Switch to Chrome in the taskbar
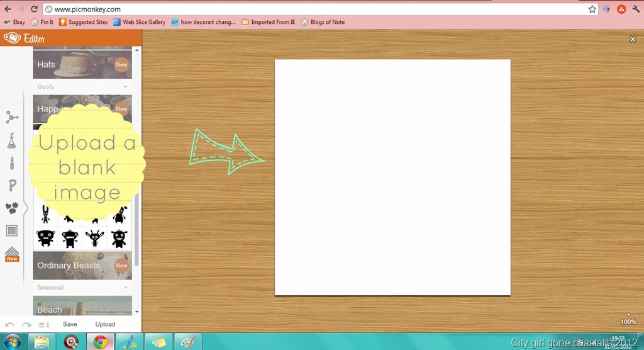The height and width of the screenshot is (350, 644). tap(100, 342)
